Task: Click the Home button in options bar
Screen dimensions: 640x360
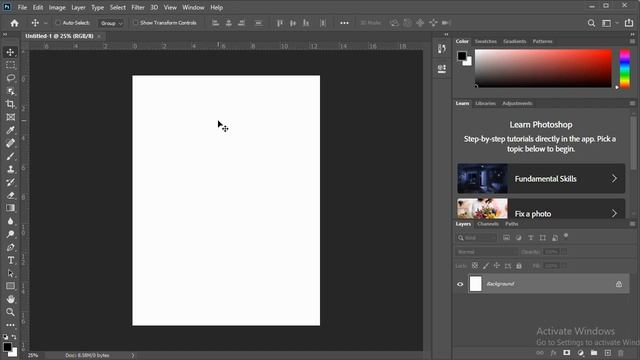Action: point(14,23)
